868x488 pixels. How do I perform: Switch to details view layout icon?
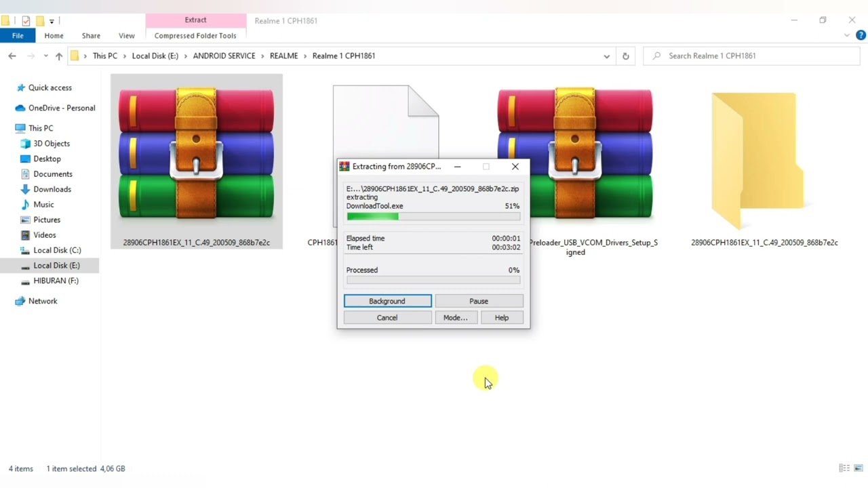click(x=844, y=468)
